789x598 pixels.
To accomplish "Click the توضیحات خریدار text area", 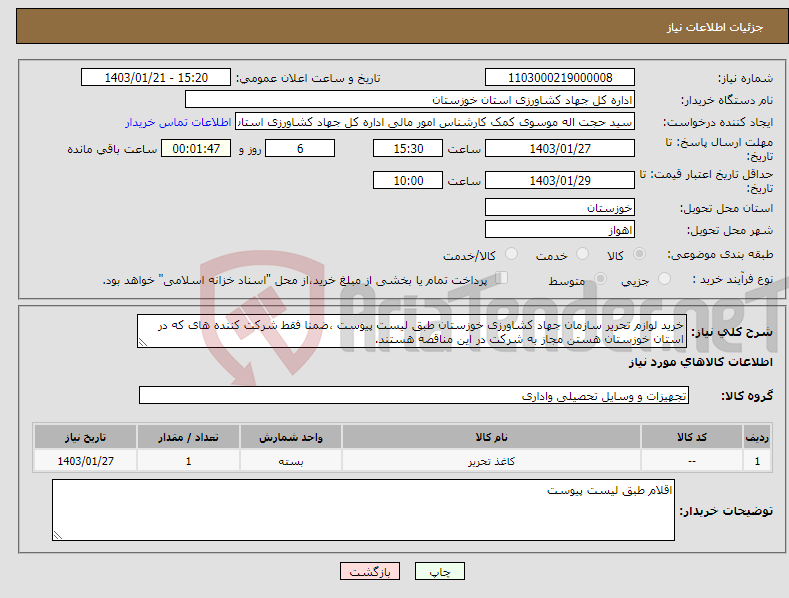I will pyautogui.click(x=363, y=510).
